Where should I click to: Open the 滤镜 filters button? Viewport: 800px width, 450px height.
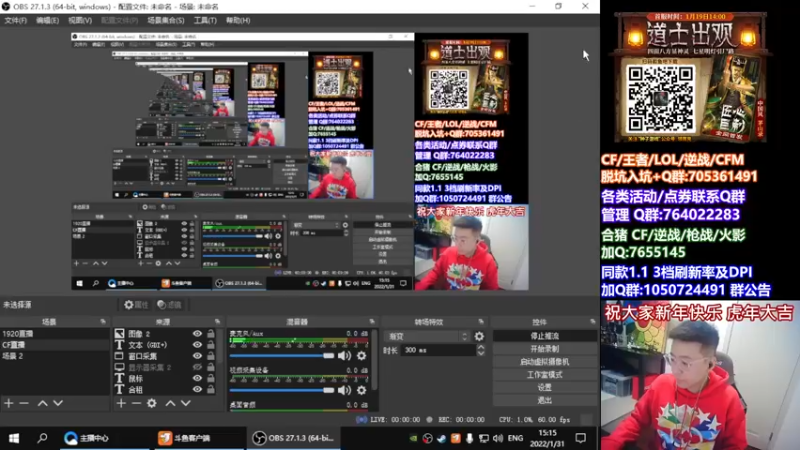click(x=169, y=305)
